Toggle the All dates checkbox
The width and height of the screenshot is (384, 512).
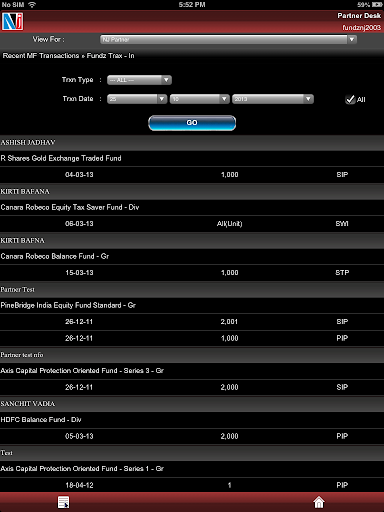click(x=350, y=99)
